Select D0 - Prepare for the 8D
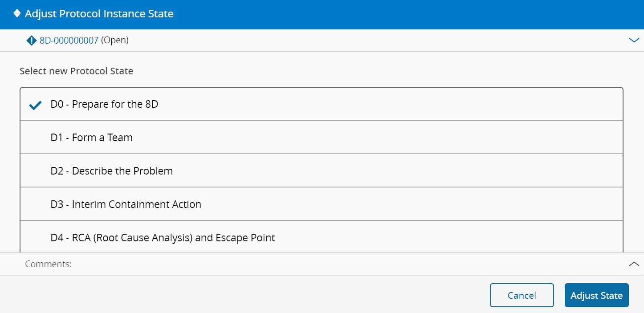 tap(104, 104)
